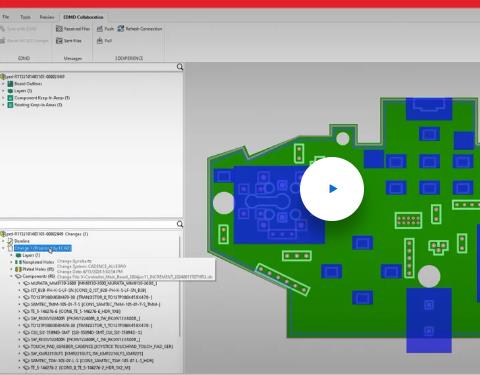Click the search magnifier in the Changes panel
Screen dimensions: 480x375
(x=180, y=224)
